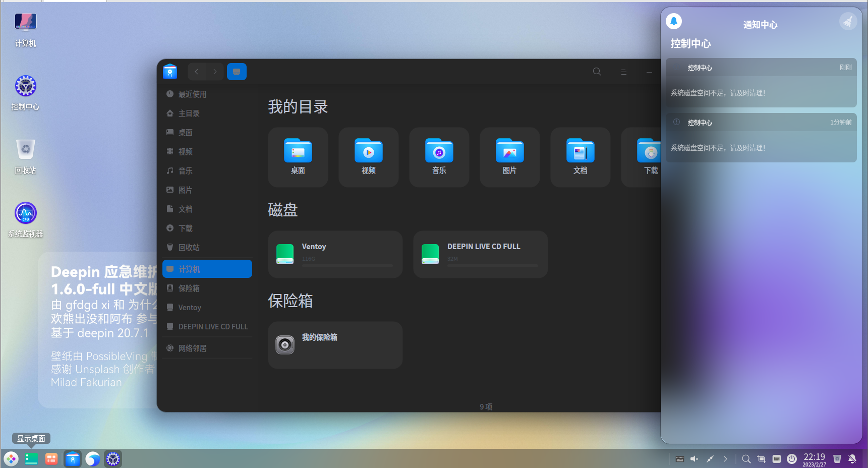Open search in the file manager
This screenshot has width=868, height=468.
[597, 72]
